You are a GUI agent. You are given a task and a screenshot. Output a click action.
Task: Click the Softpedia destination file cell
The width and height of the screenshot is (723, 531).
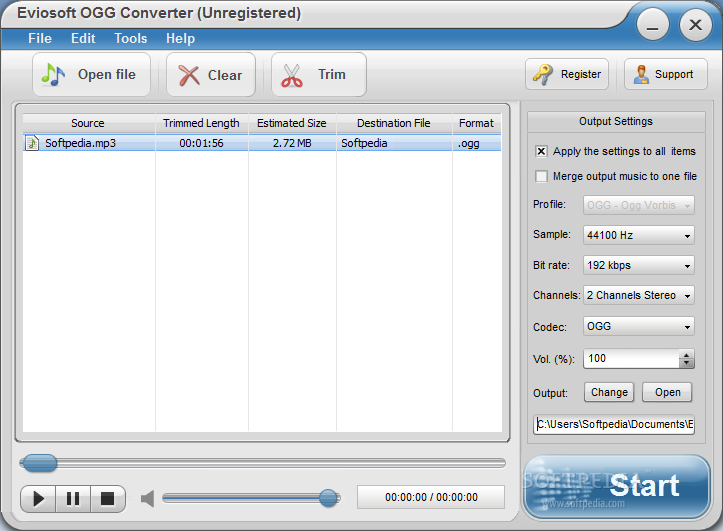(x=394, y=143)
